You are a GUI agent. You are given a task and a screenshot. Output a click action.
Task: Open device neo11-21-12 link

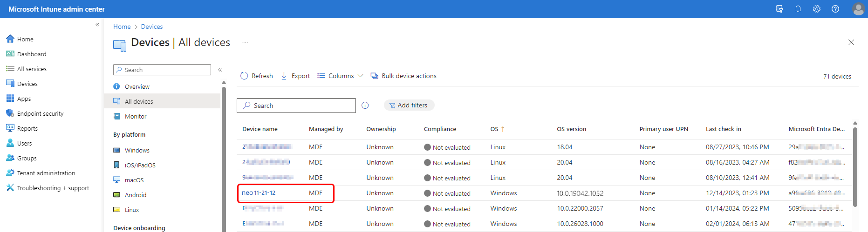click(259, 193)
